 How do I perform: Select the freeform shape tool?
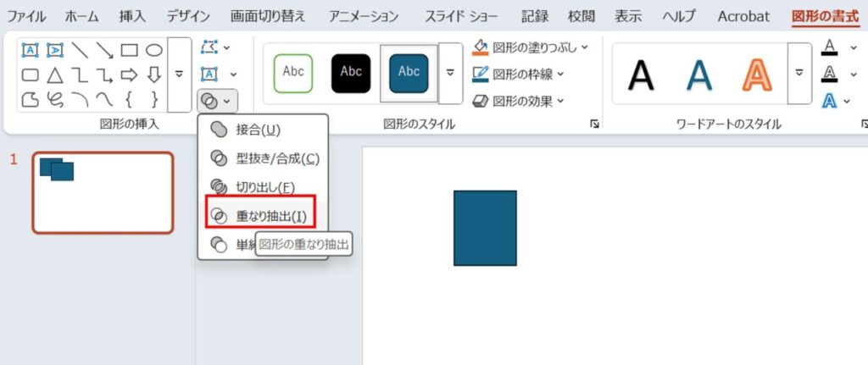30,100
